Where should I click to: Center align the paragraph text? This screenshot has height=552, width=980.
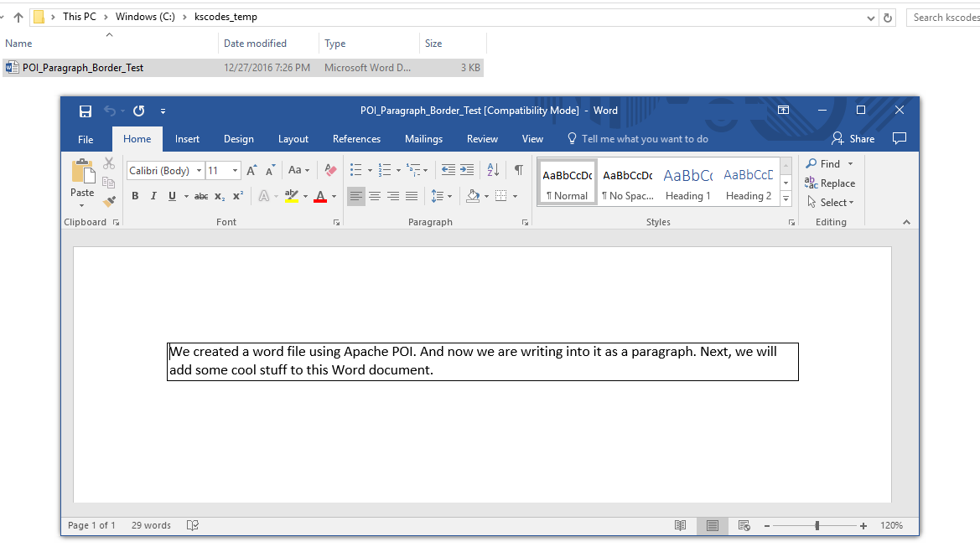[375, 196]
